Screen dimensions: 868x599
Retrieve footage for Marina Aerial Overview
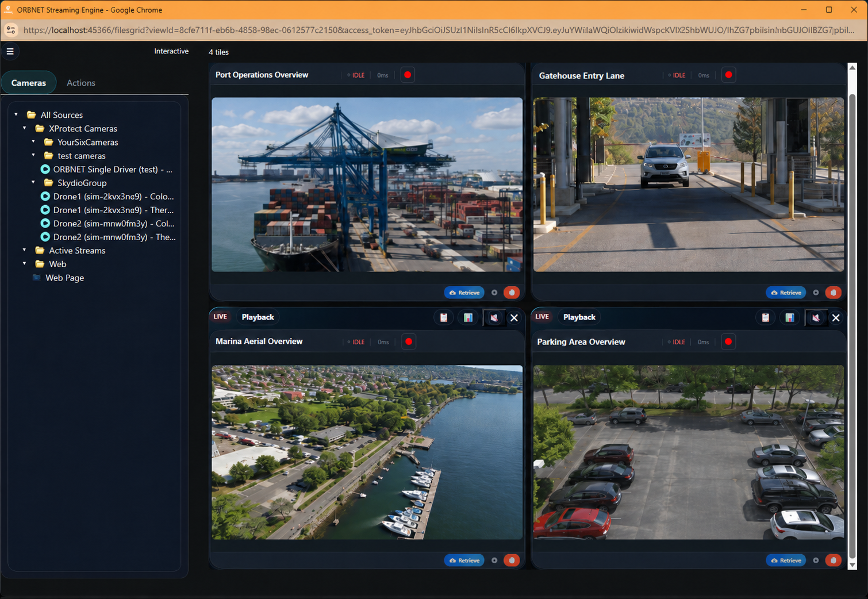464,560
